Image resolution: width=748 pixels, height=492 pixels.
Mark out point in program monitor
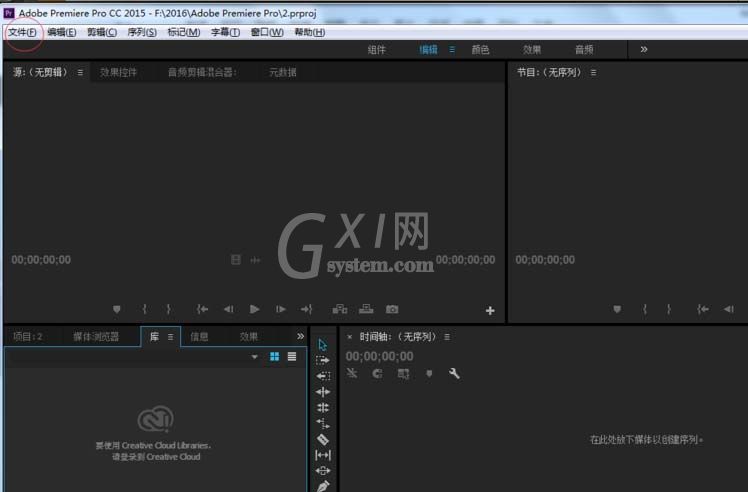pos(669,309)
